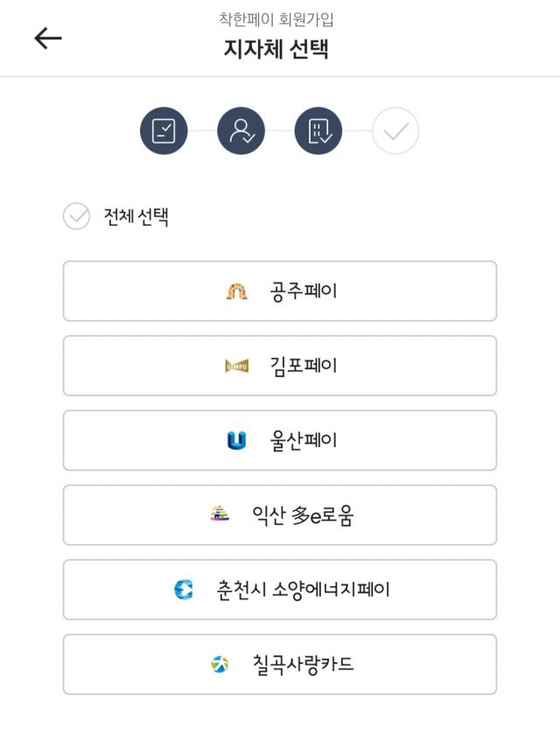Image resolution: width=560 pixels, height=740 pixels.
Task: Go back with the arrow icon
Action: point(48,38)
